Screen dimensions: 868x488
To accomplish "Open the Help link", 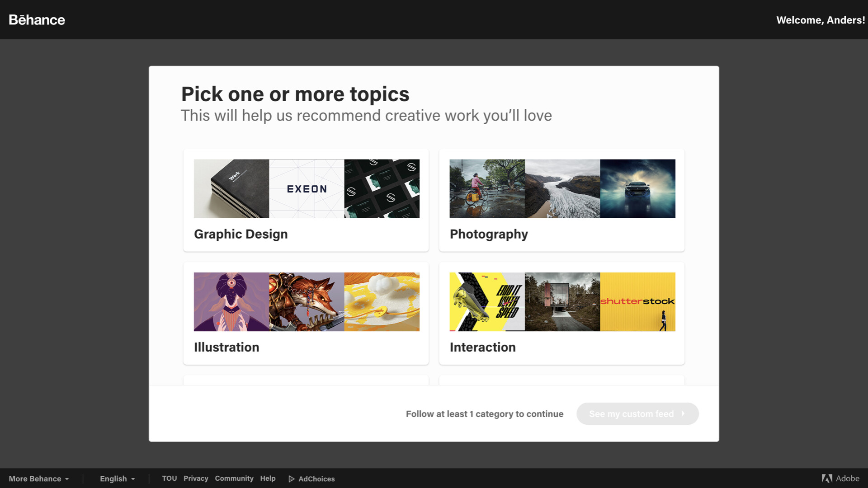I will click(x=268, y=479).
